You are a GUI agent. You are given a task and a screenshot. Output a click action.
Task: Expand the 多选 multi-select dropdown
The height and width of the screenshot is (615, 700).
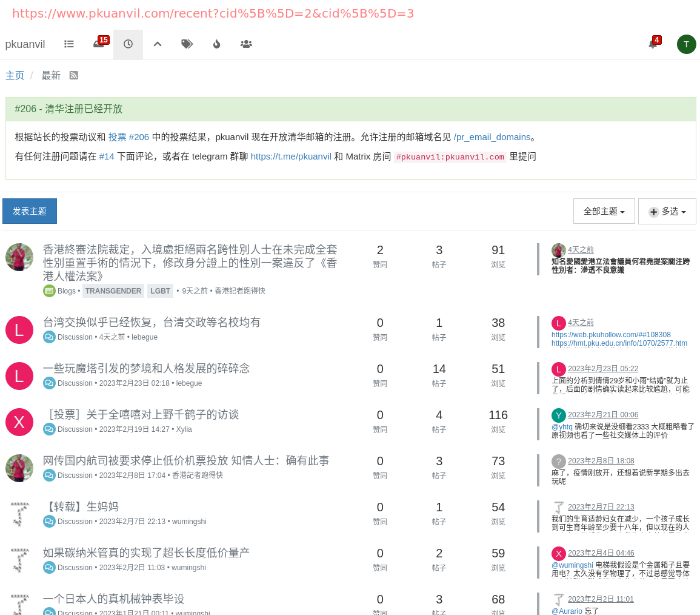[x=667, y=211]
